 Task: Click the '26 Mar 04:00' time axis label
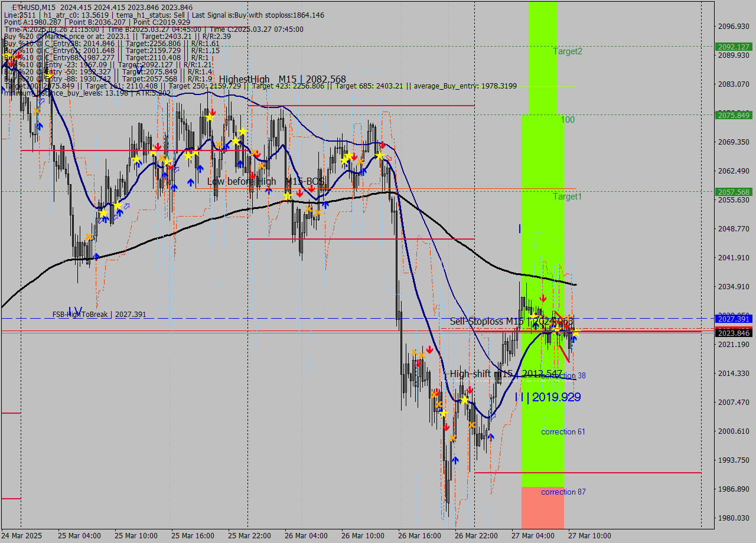coord(305,535)
